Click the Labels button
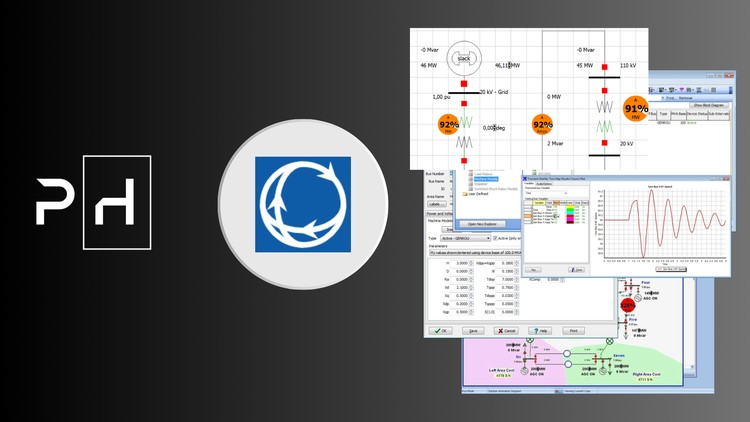The height and width of the screenshot is (422, 750). tap(437, 204)
